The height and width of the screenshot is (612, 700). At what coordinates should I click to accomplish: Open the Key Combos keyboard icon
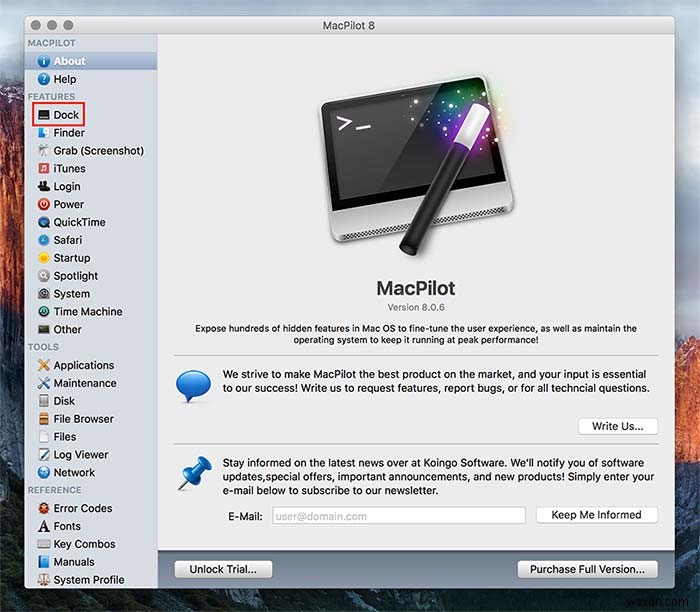44,544
